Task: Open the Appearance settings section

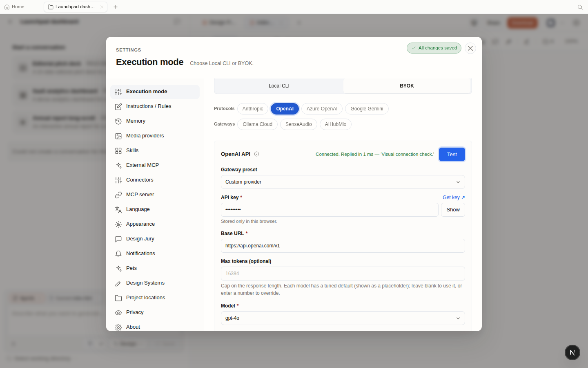Action: click(155, 224)
